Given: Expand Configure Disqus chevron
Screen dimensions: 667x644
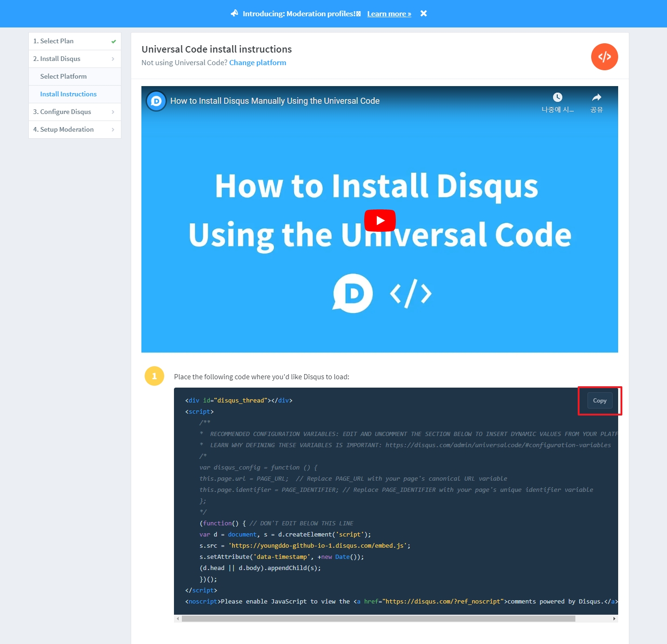Looking at the screenshot, I should pyautogui.click(x=113, y=112).
